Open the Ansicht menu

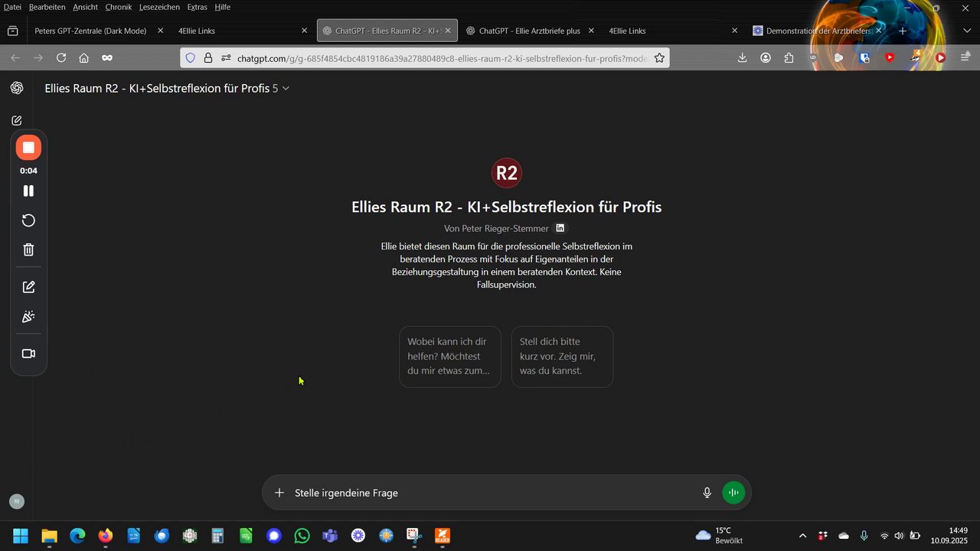coord(85,7)
